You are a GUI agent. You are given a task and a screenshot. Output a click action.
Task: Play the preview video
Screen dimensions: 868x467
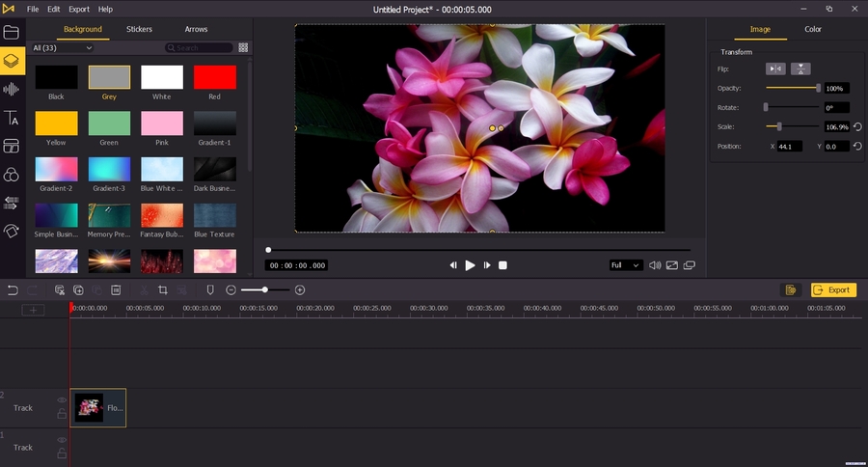470,265
